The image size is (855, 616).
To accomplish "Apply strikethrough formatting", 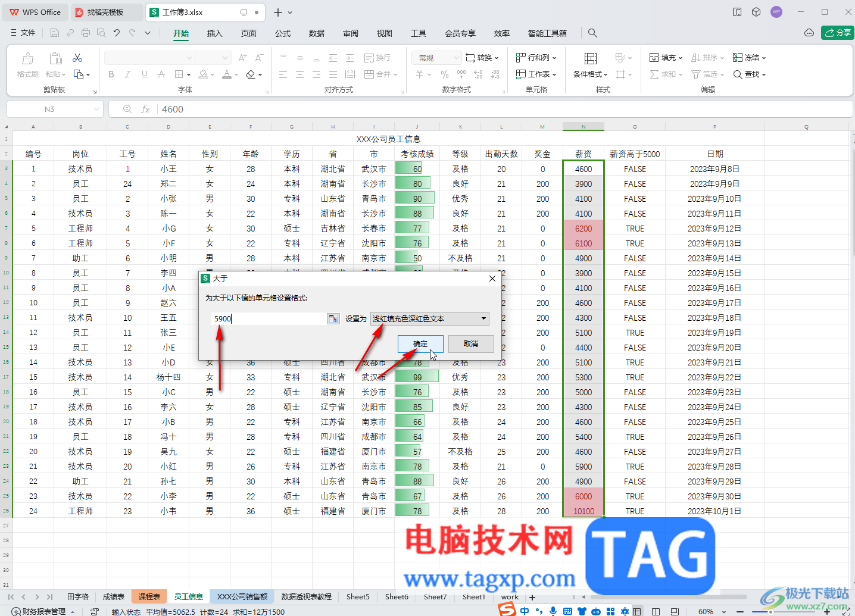I will pyautogui.click(x=161, y=74).
